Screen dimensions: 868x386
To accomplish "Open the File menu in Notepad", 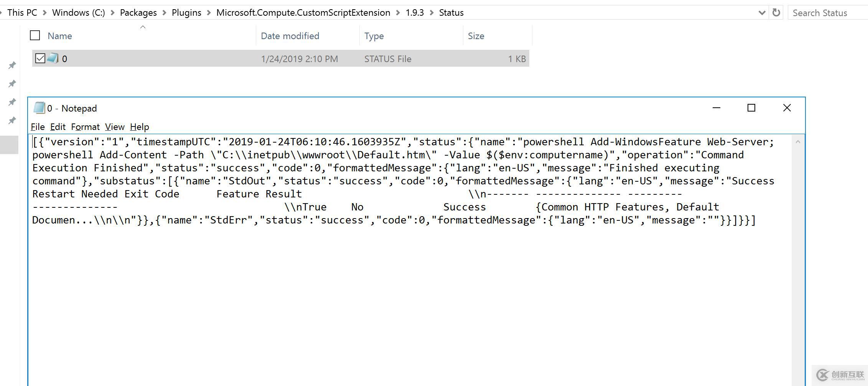I will 38,127.
